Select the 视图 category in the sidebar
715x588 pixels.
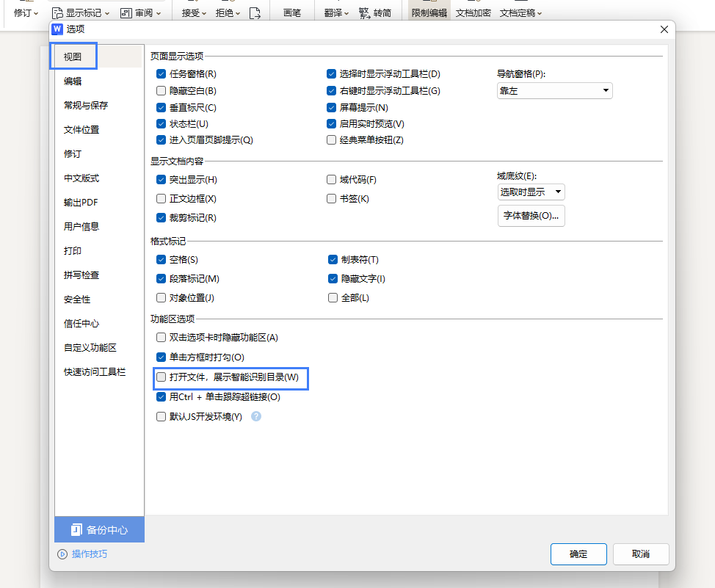pyautogui.click(x=73, y=57)
